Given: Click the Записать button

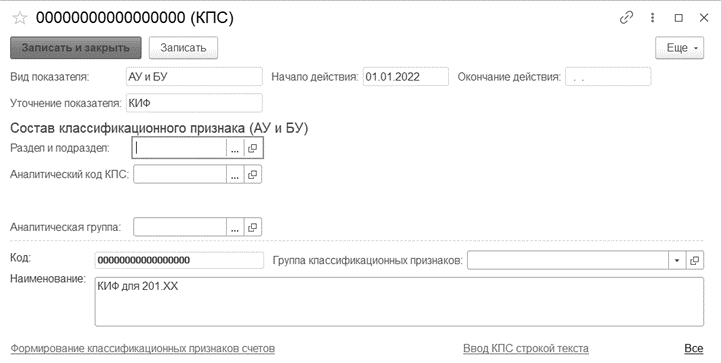Looking at the screenshot, I should [183, 48].
